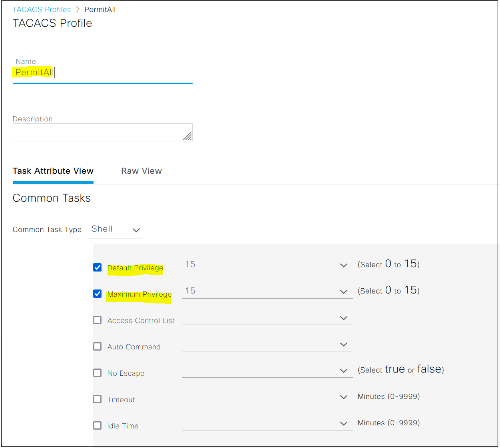Expand the Access Control List value dropdown

344,318
